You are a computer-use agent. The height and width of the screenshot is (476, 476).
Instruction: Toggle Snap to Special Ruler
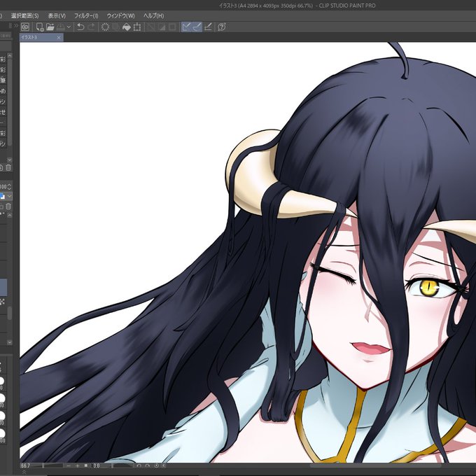[197, 27]
